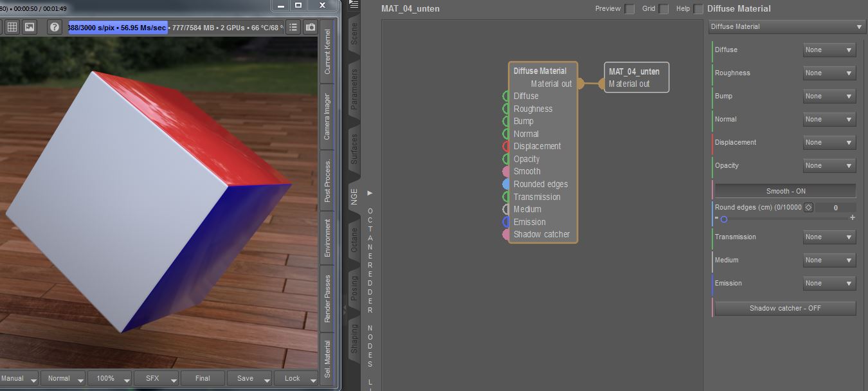Open the Manual dropdown in the bottom bar

[18, 378]
